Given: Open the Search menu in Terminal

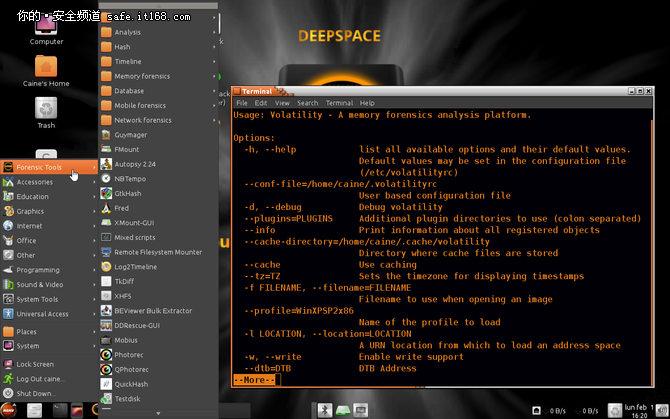Looking at the screenshot, I should pyautogui.click(x=307, y=103).
